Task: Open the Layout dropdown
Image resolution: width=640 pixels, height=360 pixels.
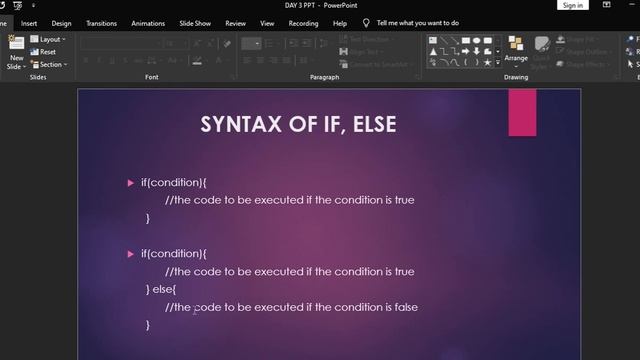Action: point(48,39)
